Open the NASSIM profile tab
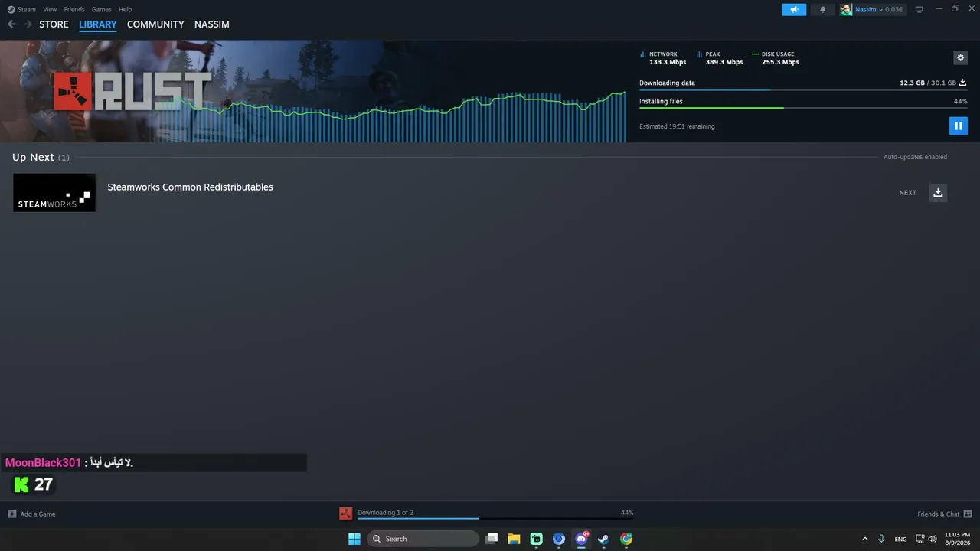The image size is (980, 551). click(x=212, y=24)
